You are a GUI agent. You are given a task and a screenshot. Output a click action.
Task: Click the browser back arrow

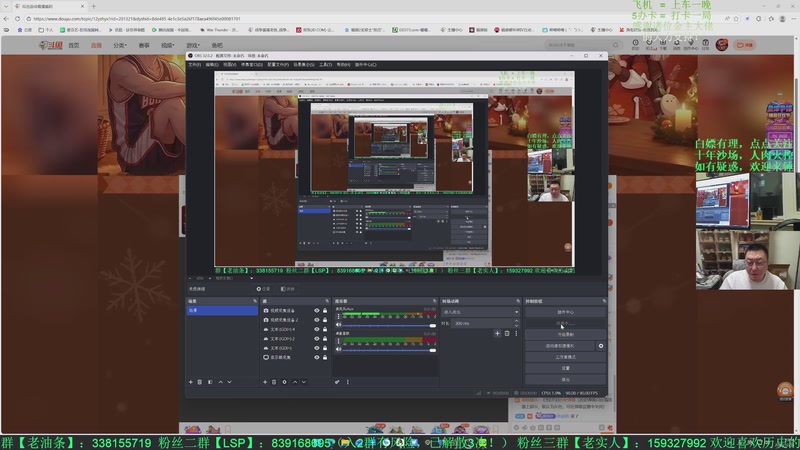point(6,18)
